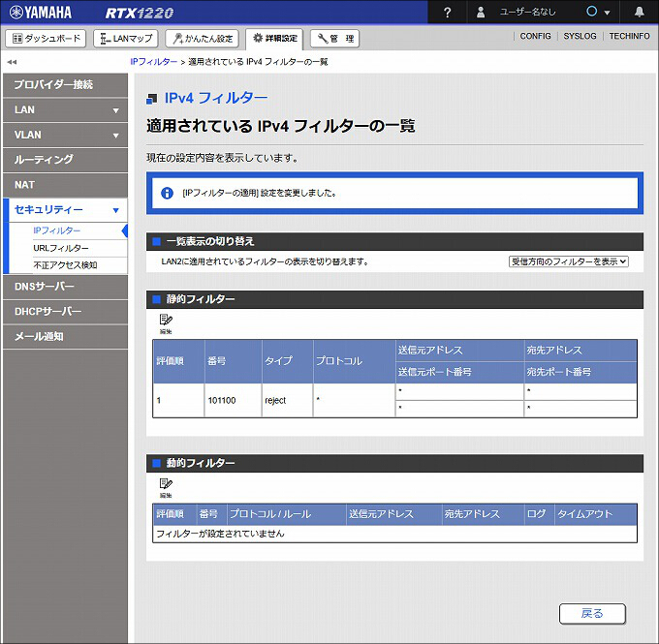Open NAT in the sidebar

point(65,185)
